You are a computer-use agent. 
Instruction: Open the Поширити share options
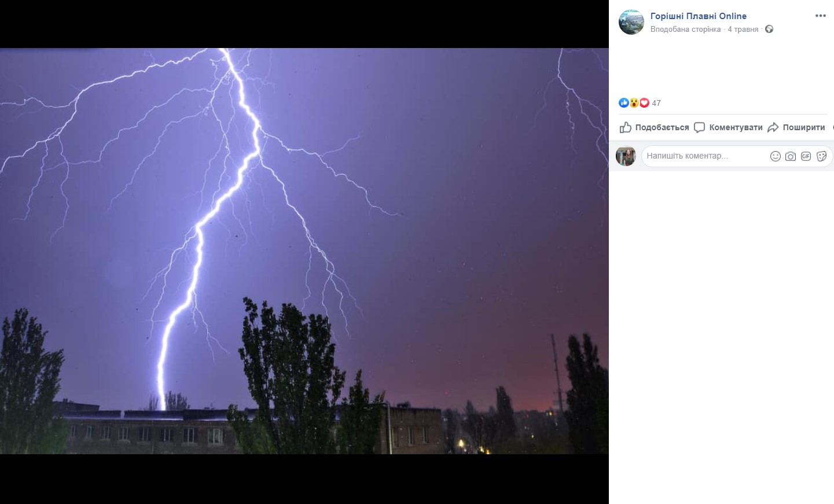(x=796, y=127)
